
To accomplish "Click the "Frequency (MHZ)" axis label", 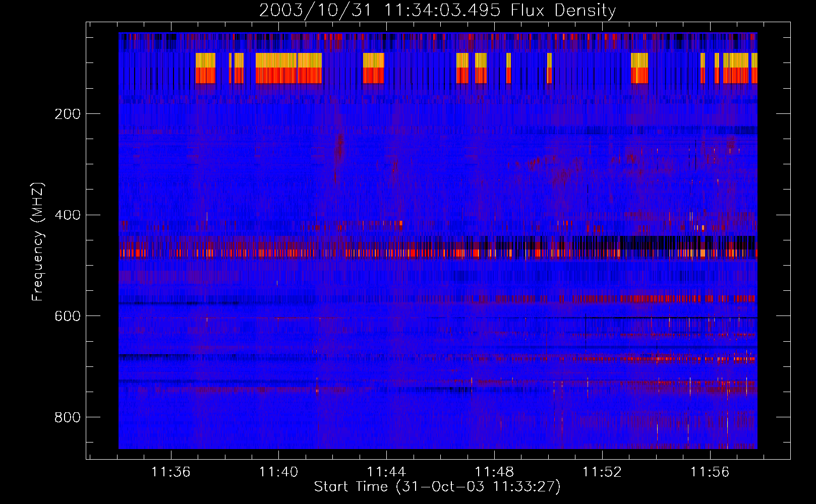I will point(38,241).
